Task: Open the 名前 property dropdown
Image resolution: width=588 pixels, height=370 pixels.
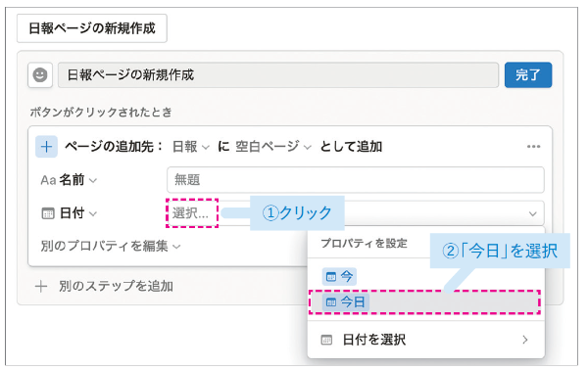Action: (69, 180)
